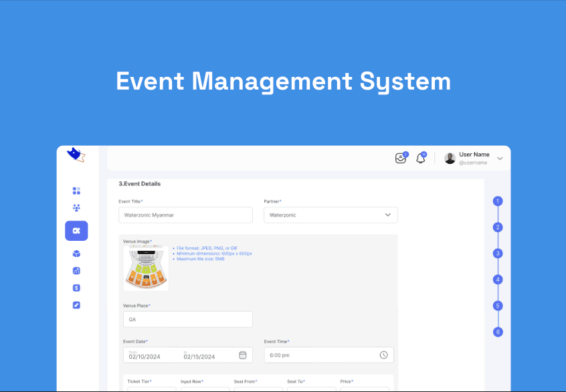Check notifications via the bell icon
Image resolution: width=566 pixels, height=392 pixels.
pyautogui.click(x=421, y=158)
